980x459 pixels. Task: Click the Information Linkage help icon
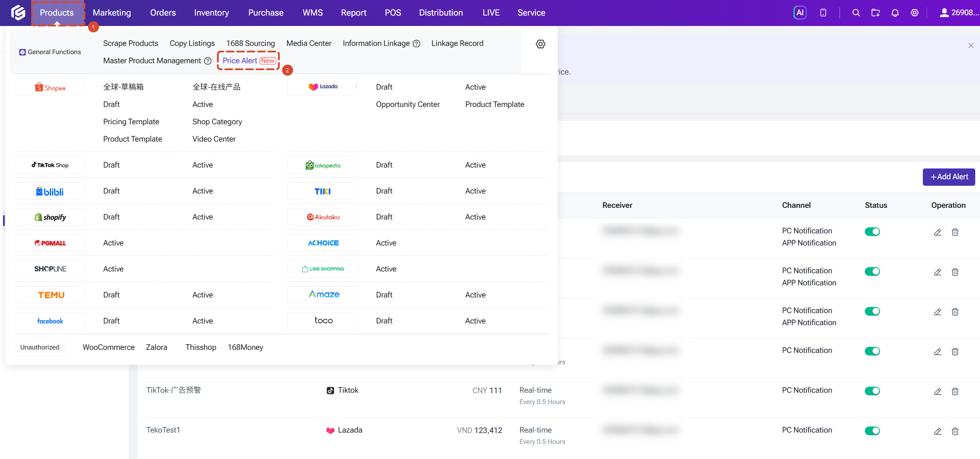(417, 44)
